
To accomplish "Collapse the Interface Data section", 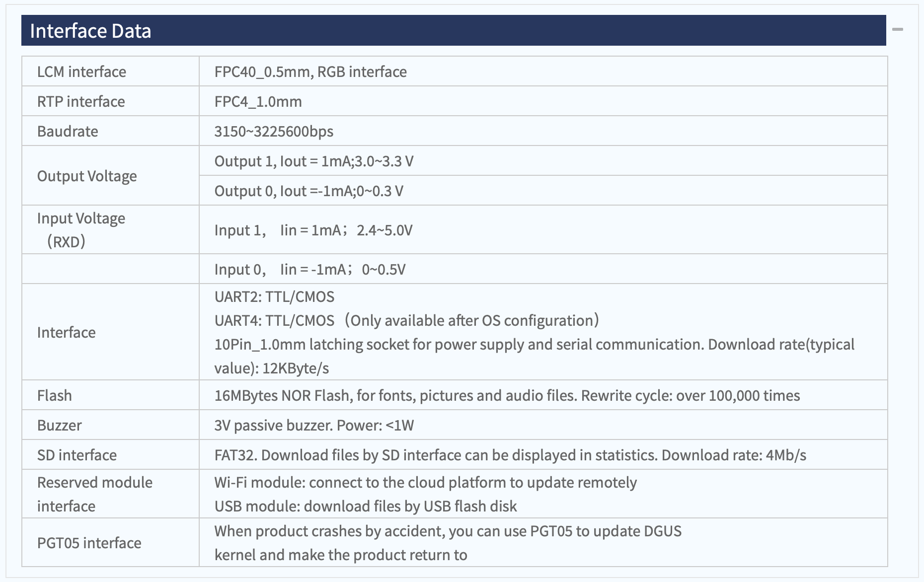I will coord(897,30).
